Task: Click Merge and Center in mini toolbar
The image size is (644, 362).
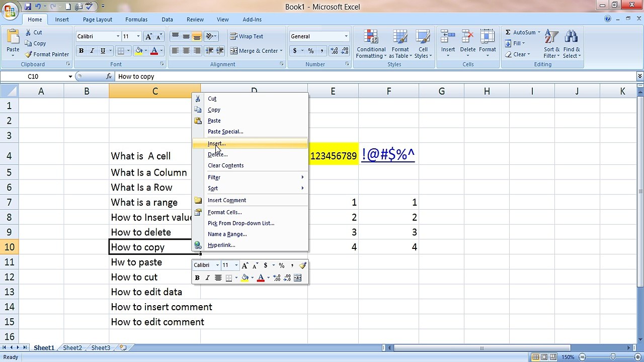Action: tap(297, 278)
